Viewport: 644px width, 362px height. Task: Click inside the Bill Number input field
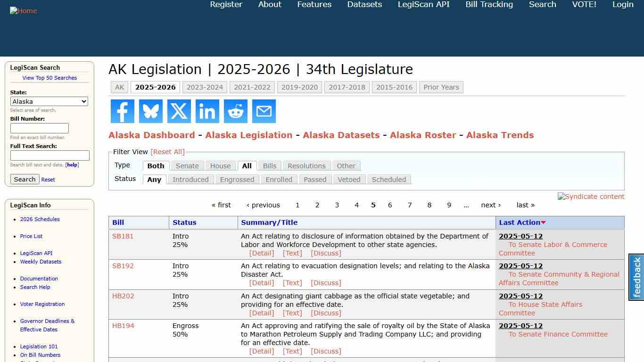[40, 128]
